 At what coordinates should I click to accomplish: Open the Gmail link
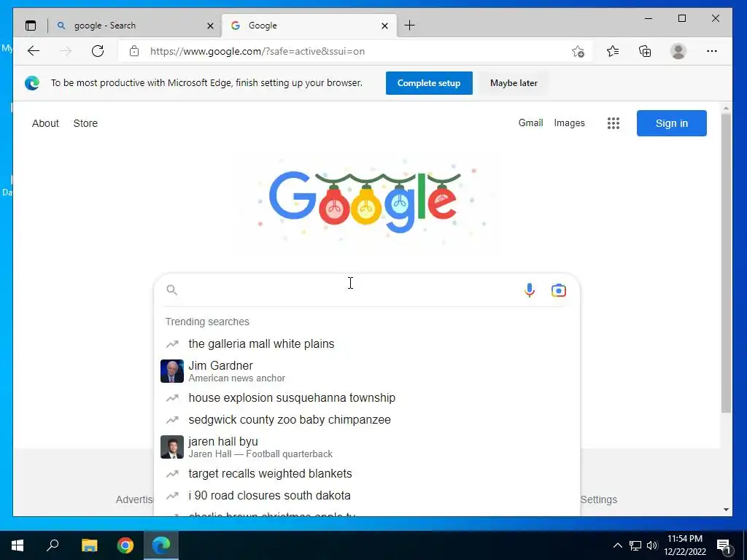(531, 122)
